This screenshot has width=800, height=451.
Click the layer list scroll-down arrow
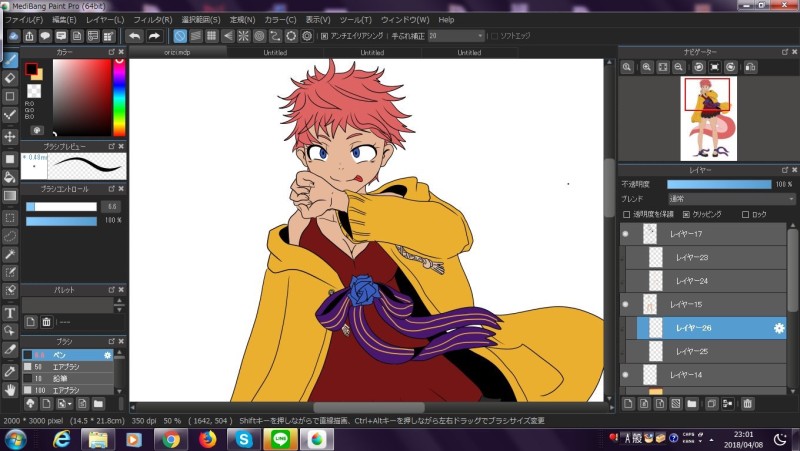pyautogui.click(x=792, y=391)
